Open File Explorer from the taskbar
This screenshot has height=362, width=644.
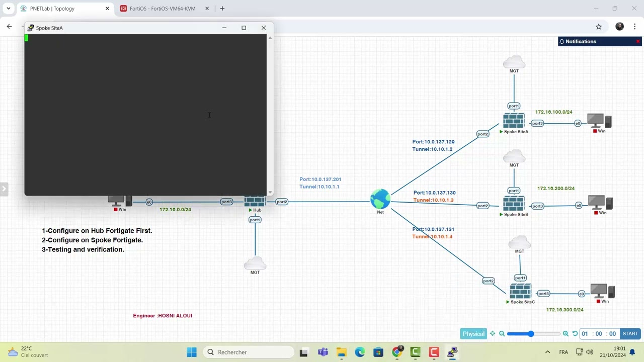341,352
